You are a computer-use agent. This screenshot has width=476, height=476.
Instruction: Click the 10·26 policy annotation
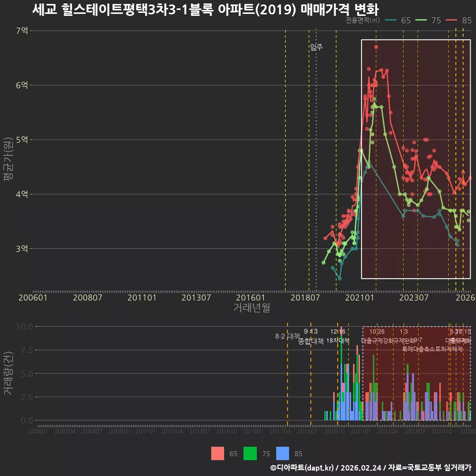377,332
